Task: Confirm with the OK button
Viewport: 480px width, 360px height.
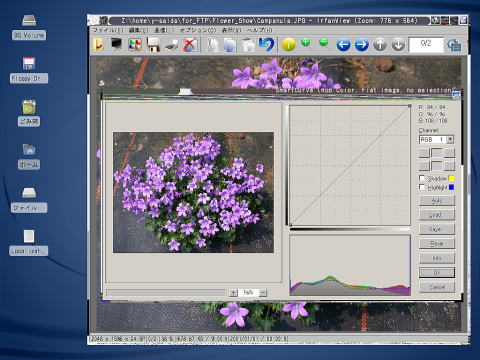Action: 437,273
